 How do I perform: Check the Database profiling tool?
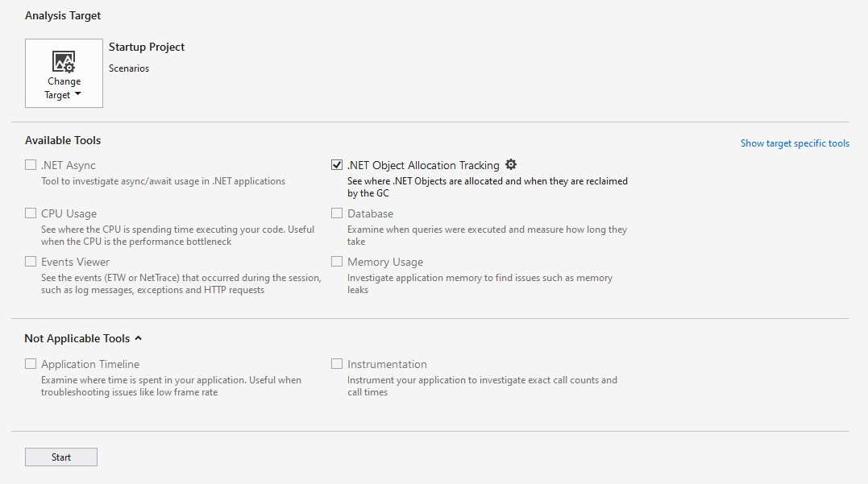(336, 213)
